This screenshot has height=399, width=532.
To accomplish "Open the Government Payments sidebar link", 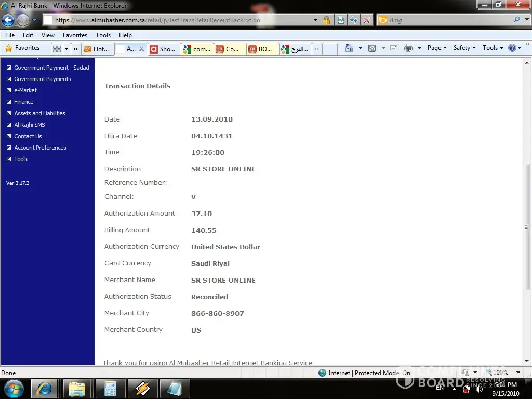I will coord(43,79).
